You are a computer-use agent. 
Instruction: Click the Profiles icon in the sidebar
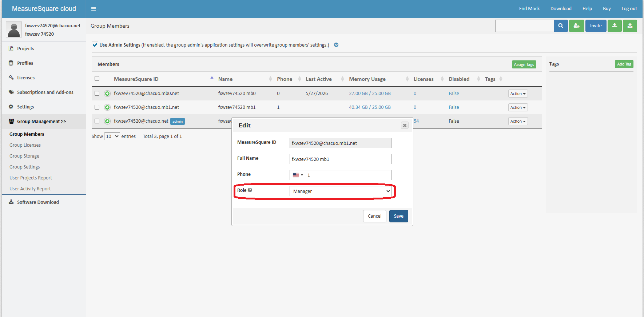point(11,63)
